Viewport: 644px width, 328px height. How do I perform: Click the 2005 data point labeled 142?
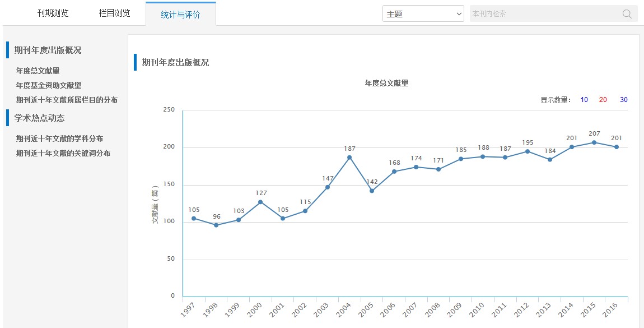(372, 191)
